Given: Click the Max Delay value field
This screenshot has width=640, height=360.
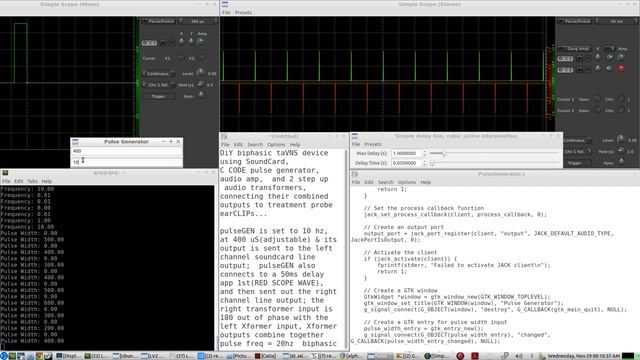Looking at the screenshot, I should coord(406,153).
